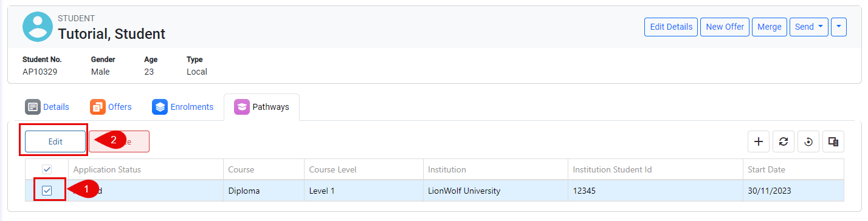
Task: Click the reset layout icon
Action: (x=808, y=141)
